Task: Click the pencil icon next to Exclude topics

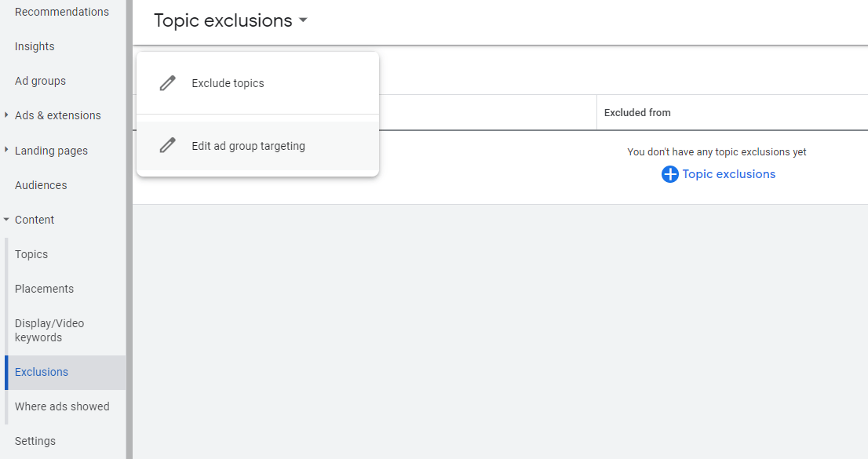Action: [x=167, y=82]
